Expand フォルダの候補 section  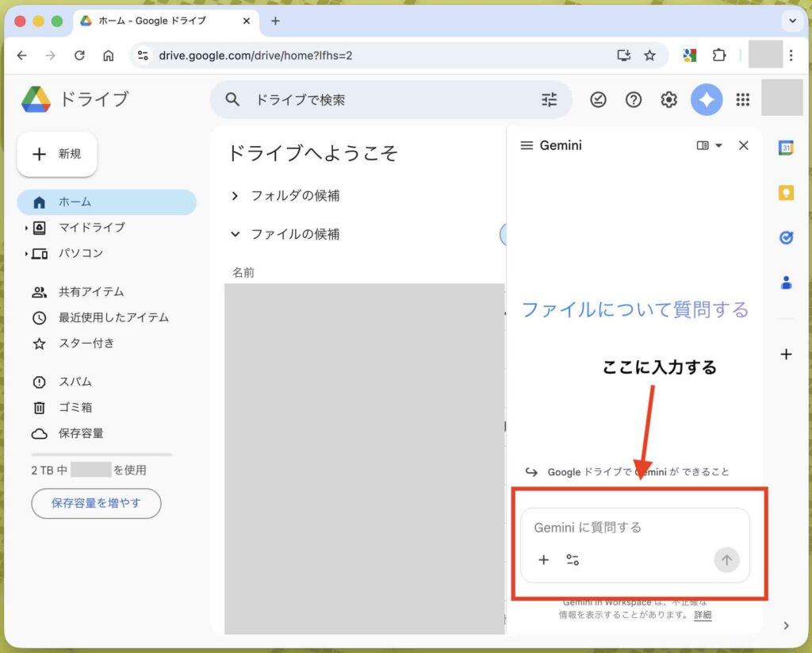click(x=235, y=196)
